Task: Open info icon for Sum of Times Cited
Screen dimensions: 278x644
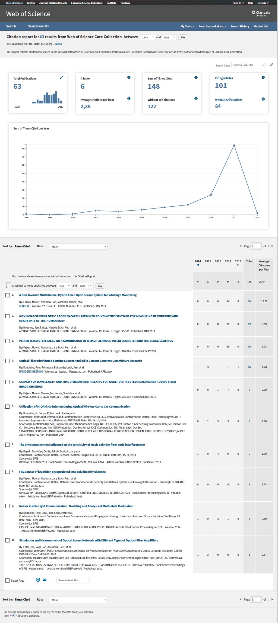Action: click(196, 77)
